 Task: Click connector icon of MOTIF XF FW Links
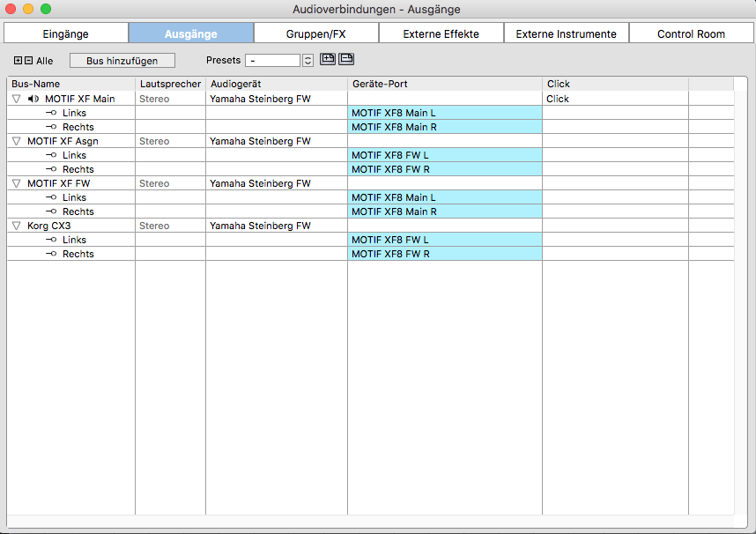pyautogui.click(x=51, y=197)
